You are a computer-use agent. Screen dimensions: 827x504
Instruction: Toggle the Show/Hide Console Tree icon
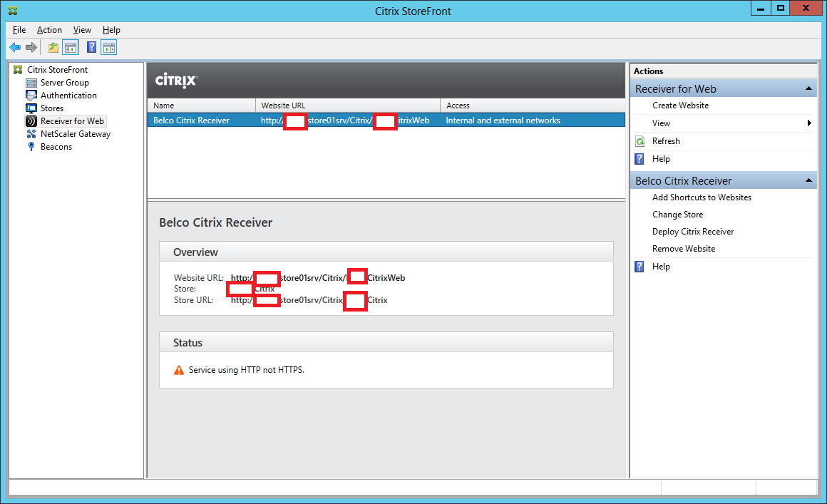point(70,48)
